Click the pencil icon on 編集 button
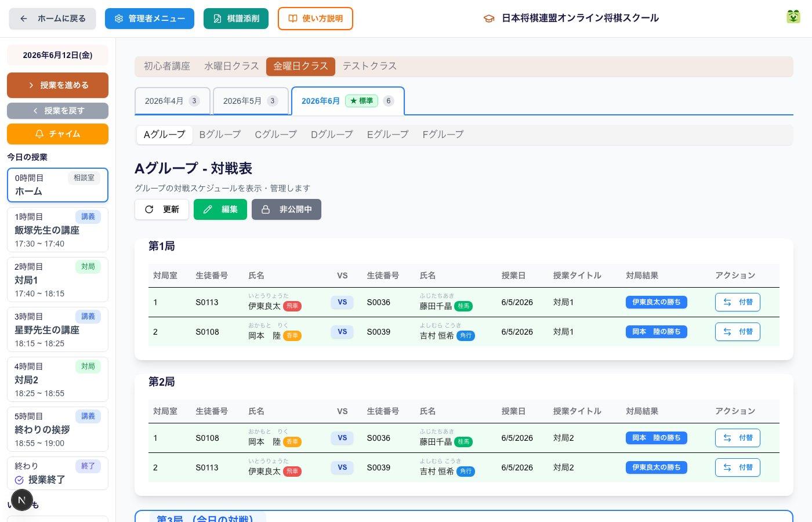Viewport: 812px width, 522px height. click(x=208, y=209)
